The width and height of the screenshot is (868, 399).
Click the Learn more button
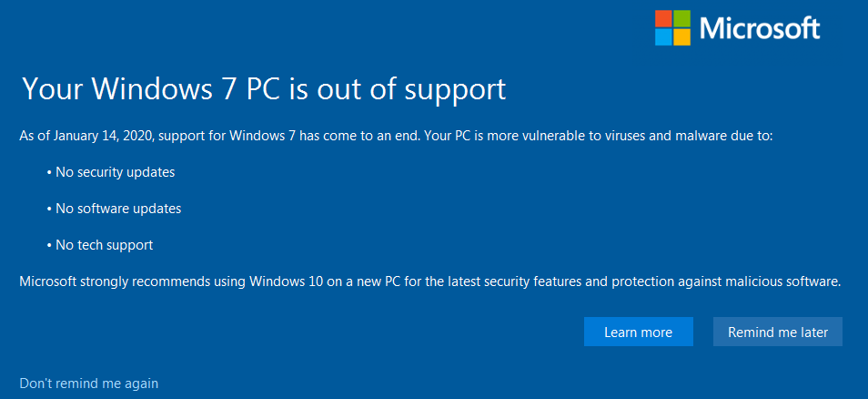point(639,332)
